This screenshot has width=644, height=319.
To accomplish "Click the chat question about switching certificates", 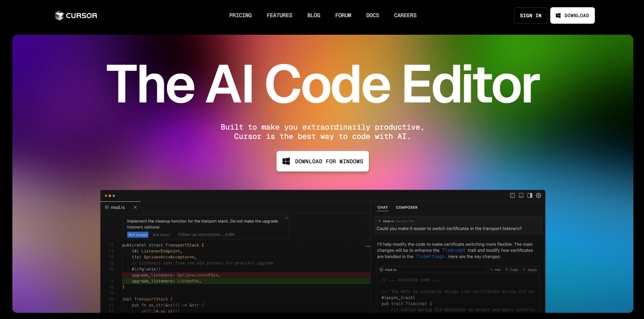I will tap(449, 229).
